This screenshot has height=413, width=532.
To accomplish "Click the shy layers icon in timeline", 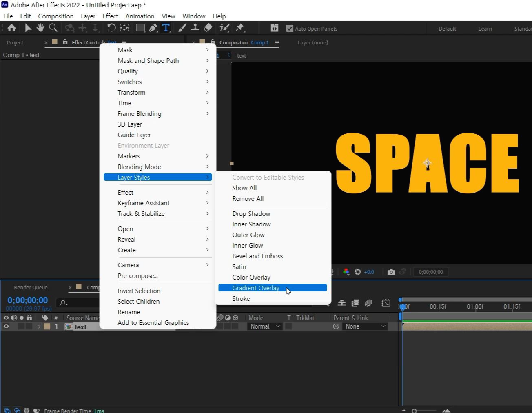I will pos(342,303).
